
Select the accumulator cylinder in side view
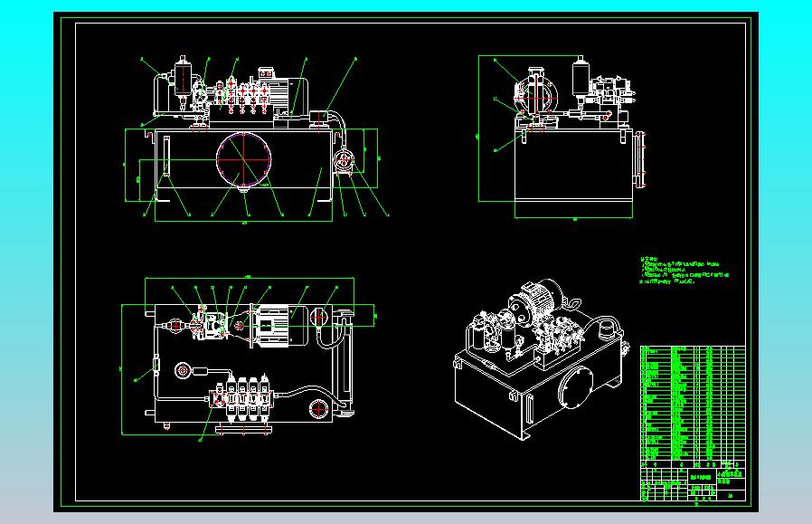pyautogui.click(x=581, y=78)
